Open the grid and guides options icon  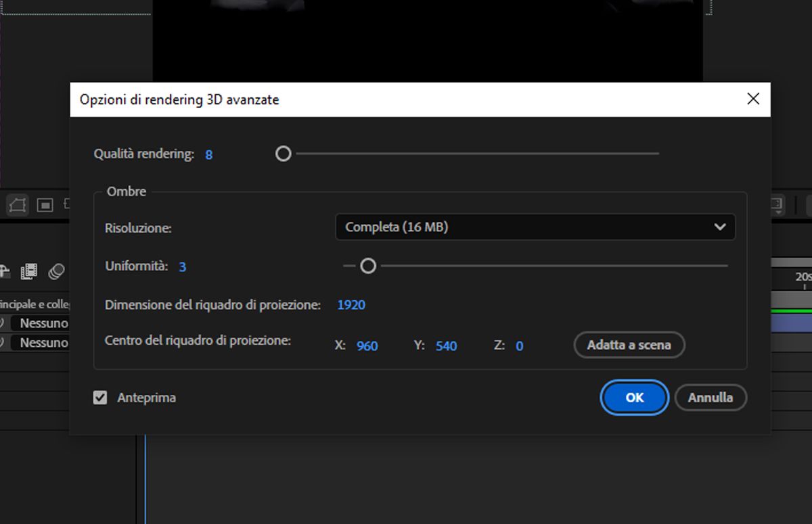[777, 203]
